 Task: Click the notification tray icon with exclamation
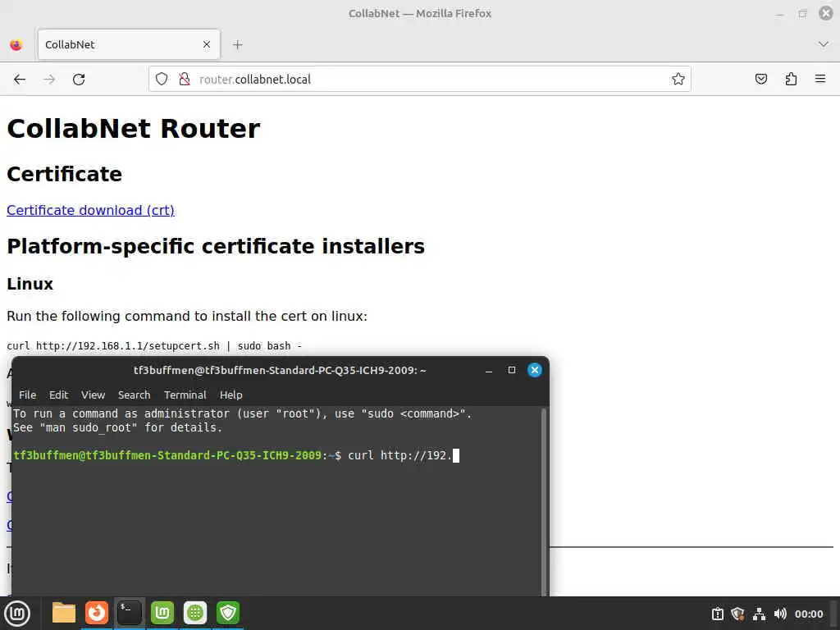point(717,614)
